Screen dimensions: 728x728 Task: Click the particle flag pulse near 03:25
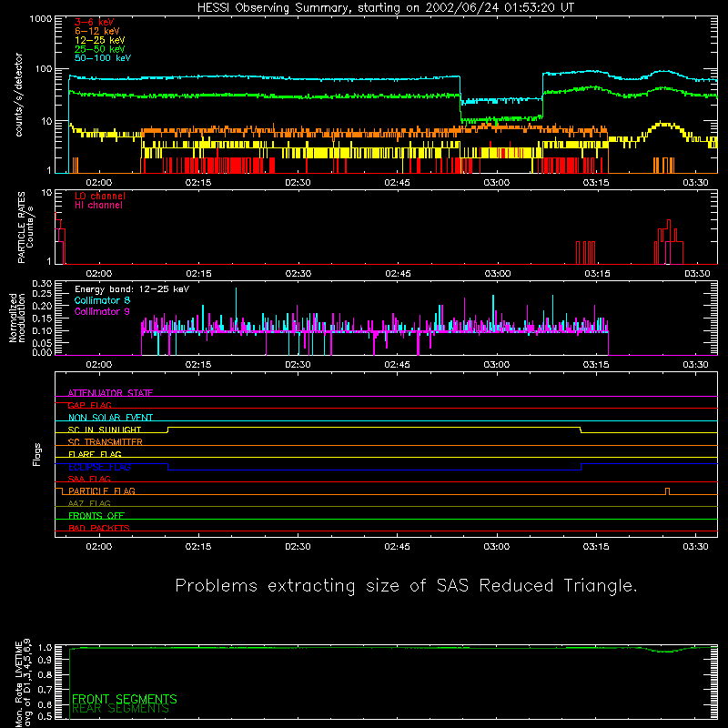(668, 491)
